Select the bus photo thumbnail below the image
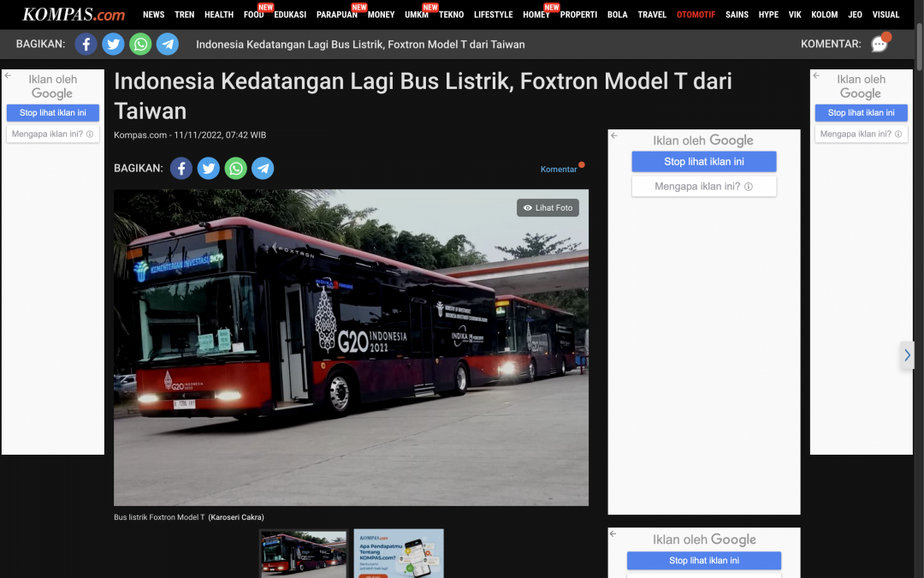The width and height of the screenshot is (924, 578). (x=304, y=554)
